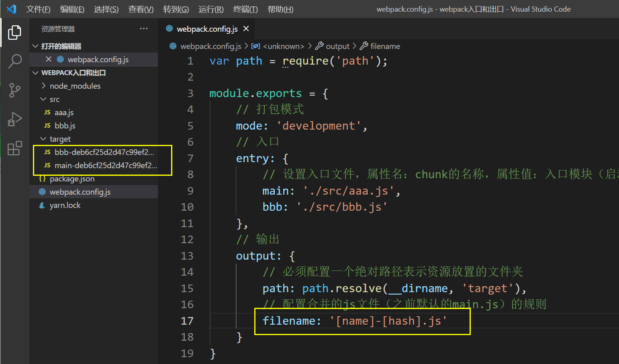Open the 编辑(E) menu
The height and width of the screenshot is (364, 619).
pyautogui.click(x=72, y=9)
